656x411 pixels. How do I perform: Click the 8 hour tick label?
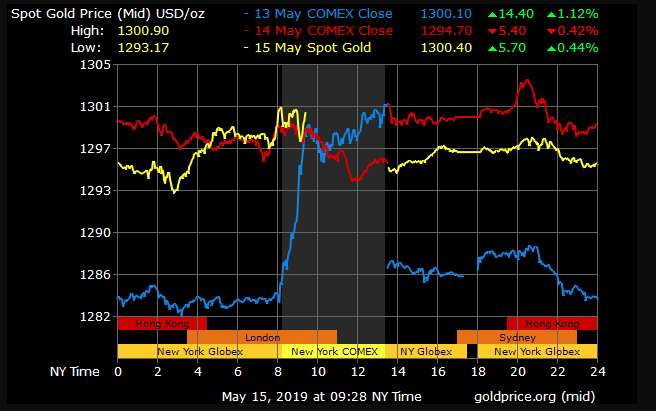coord(278,372)
